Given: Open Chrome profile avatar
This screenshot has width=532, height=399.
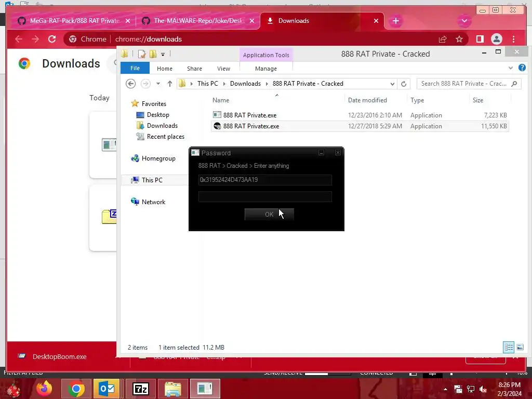Looking at the screenshot, I should [496, 39].
